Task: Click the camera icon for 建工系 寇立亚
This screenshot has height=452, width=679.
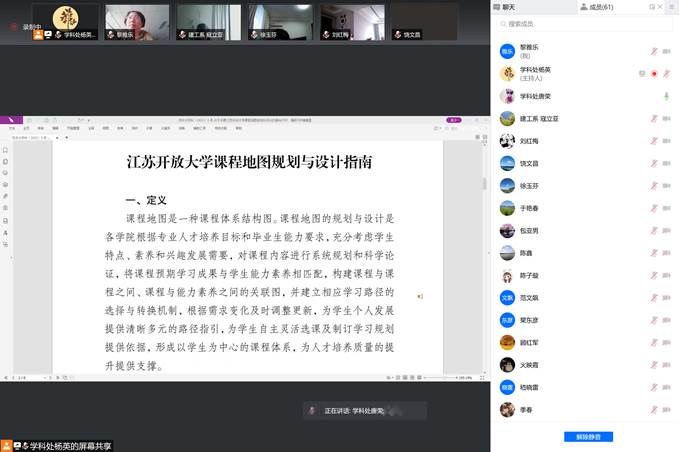Action: [x=666, y=119]
